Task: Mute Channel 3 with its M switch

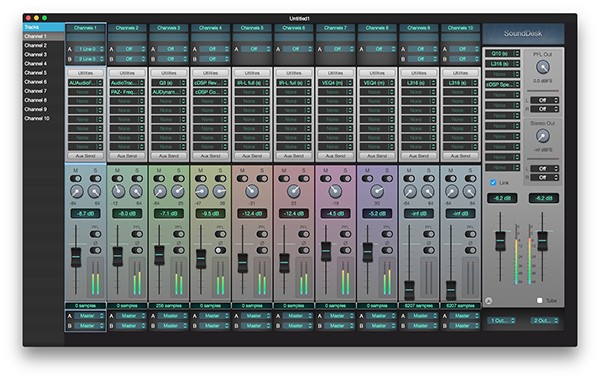Action: point(159,179)
